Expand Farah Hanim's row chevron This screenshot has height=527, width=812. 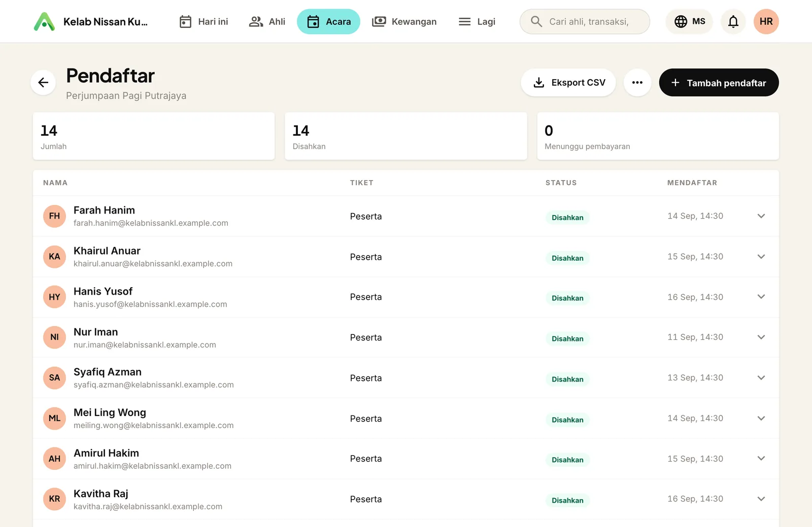pos(761,216)
